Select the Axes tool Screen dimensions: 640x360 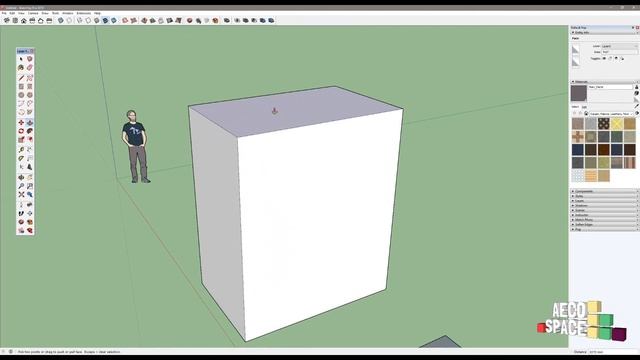coord(21,167)
